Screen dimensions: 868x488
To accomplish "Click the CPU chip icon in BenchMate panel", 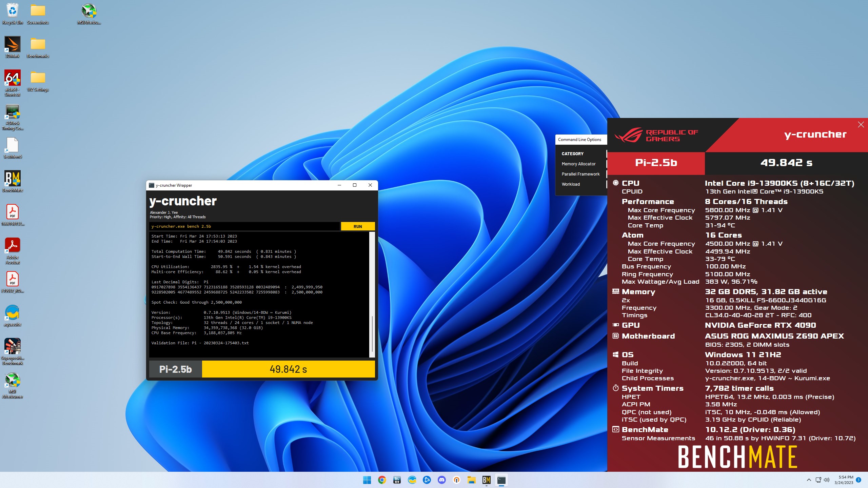I will [616, 183].
